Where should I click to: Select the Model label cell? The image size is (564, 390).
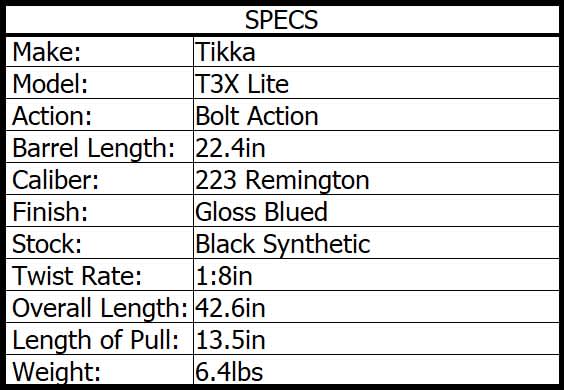(x=99, y=84)
